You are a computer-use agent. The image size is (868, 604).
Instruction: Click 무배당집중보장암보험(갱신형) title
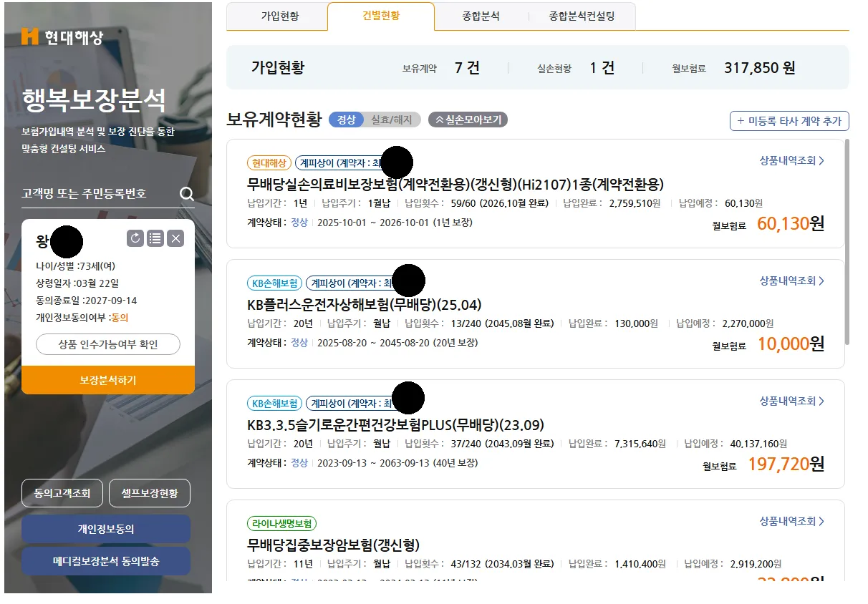tap(333, 545)
